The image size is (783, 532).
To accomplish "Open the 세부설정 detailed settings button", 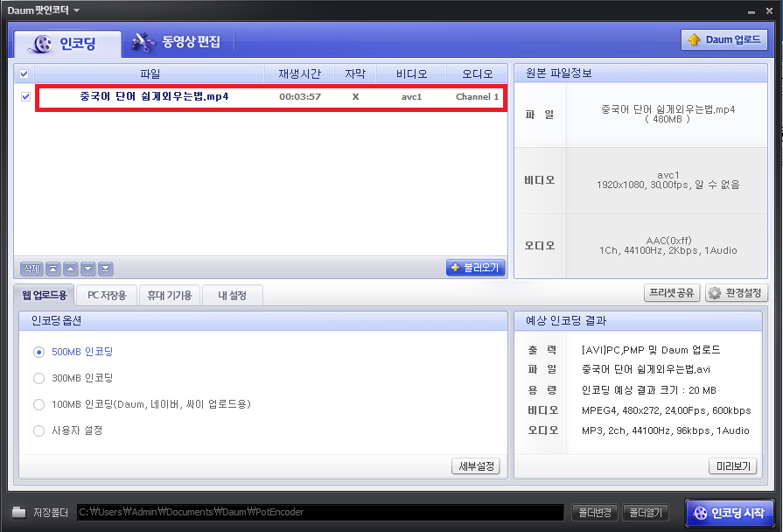I will click(476, 466).
